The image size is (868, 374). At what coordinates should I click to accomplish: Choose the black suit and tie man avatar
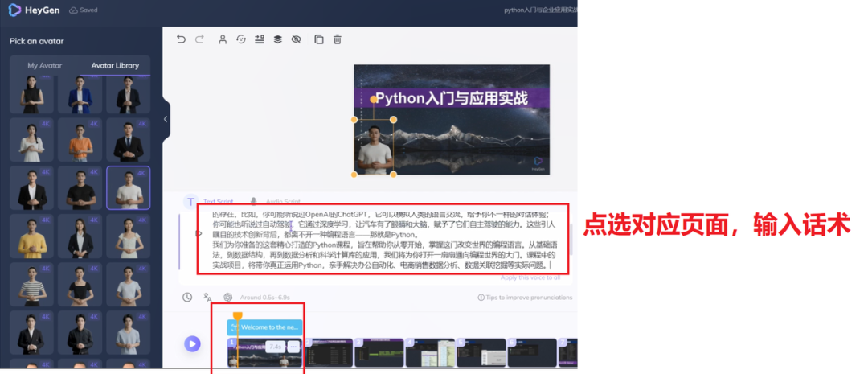tap(129, 140)
